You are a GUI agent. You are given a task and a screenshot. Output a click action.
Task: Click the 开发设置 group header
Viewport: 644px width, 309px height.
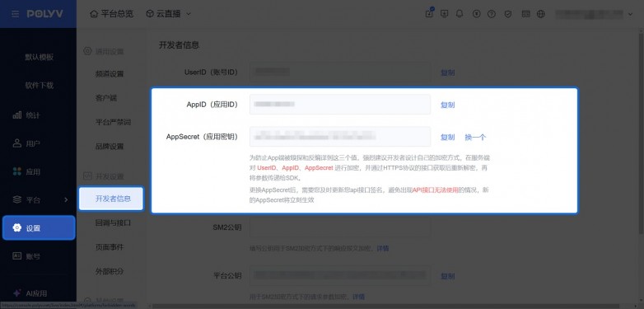(x=104, y=176)
